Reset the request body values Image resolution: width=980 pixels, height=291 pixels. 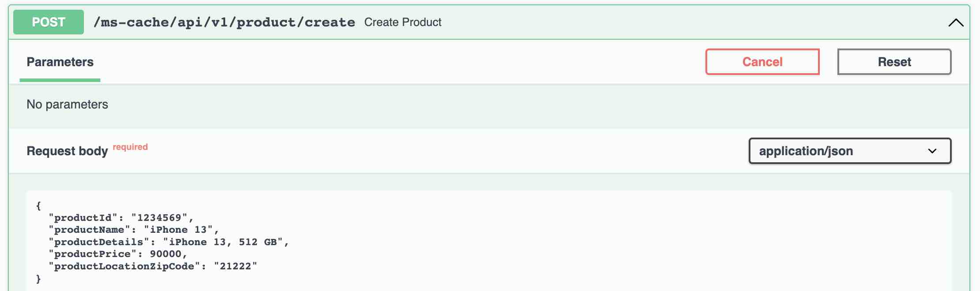(x=894, y=62)
